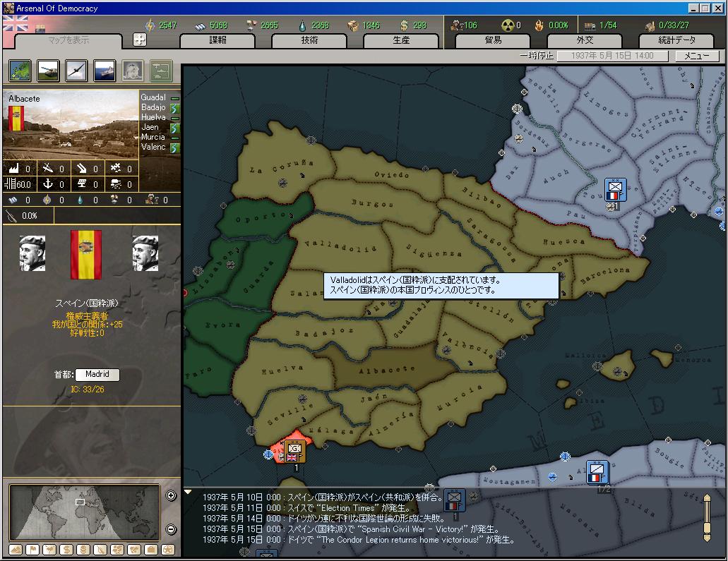Click the minimap viewport rectangle
728x561 pixels.
[80, 502]
